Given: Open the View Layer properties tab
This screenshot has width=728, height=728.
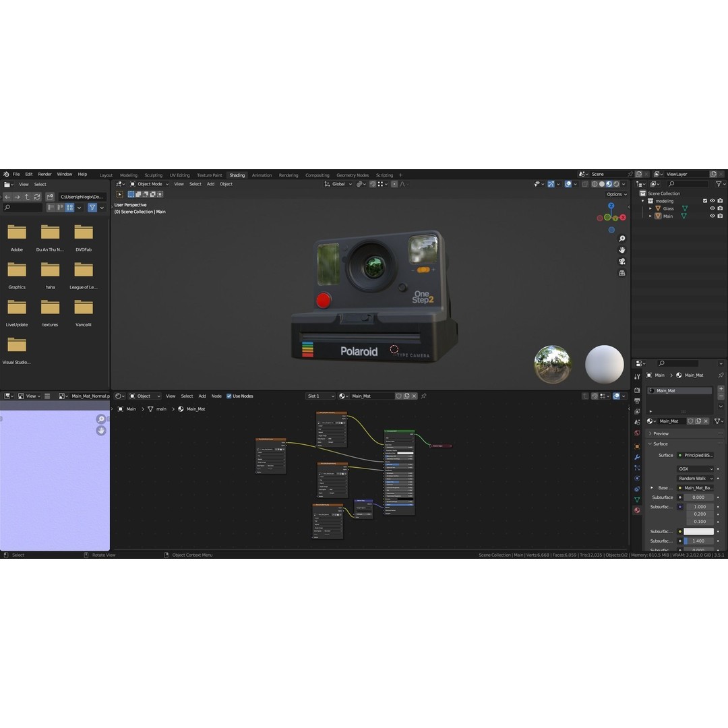Looking at the screenshot, I should (637, 411).
